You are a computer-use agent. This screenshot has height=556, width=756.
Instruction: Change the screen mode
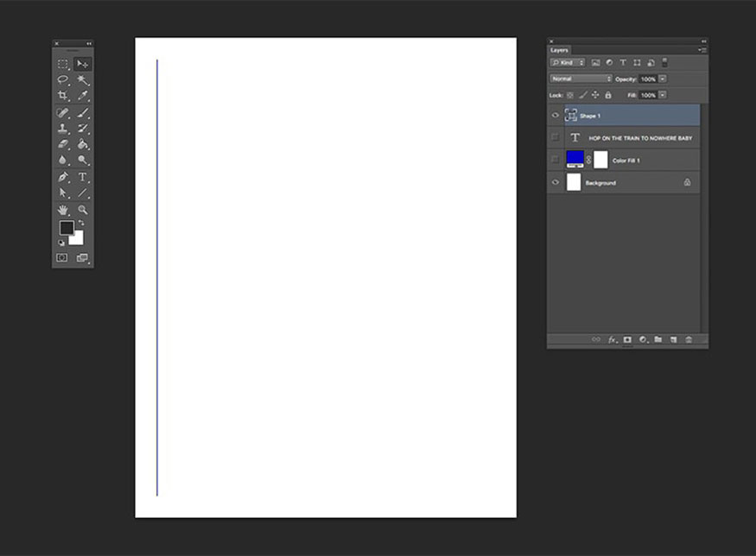[x=82, y=258]
